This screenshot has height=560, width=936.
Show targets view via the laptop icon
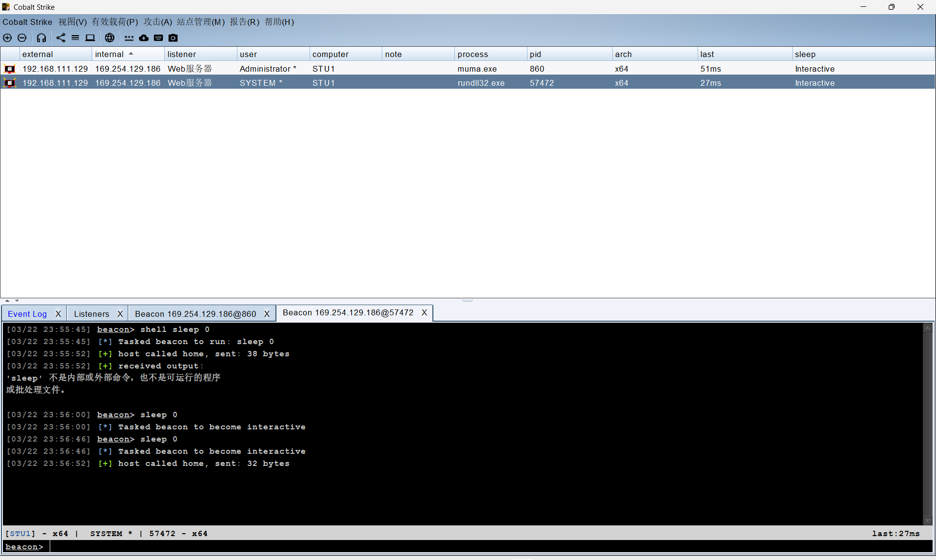coord(90,38)
